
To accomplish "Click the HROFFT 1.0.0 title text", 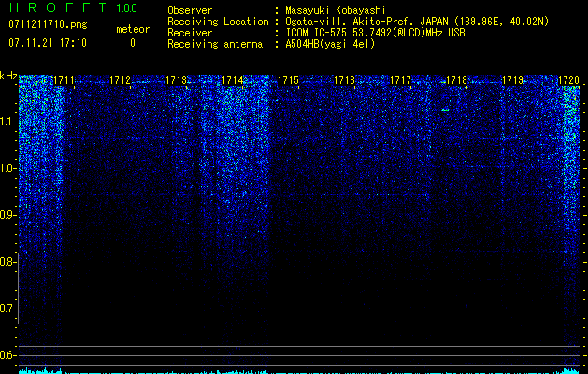I will [x=73, y=7].
